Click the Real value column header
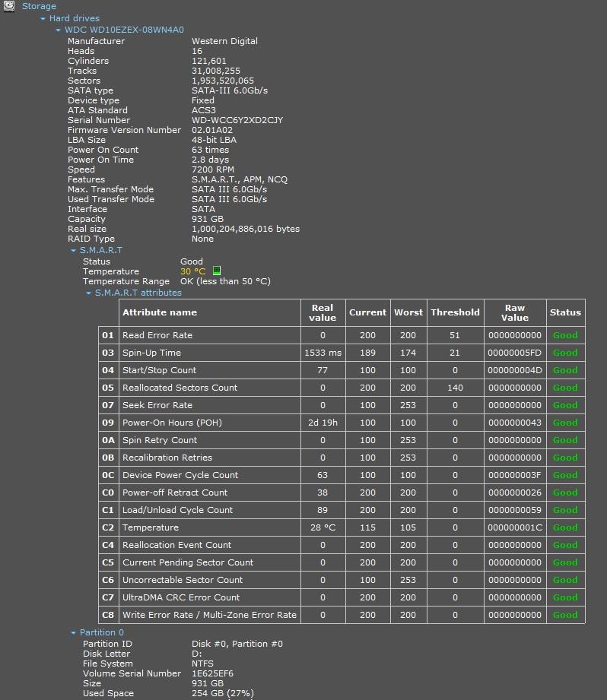The height and width of the screenshot is (700, 607). [323, 312]
